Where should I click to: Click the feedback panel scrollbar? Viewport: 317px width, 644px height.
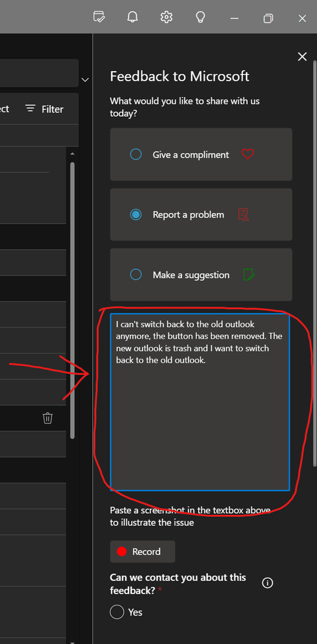pyautogui.click(x=315, y=263)
